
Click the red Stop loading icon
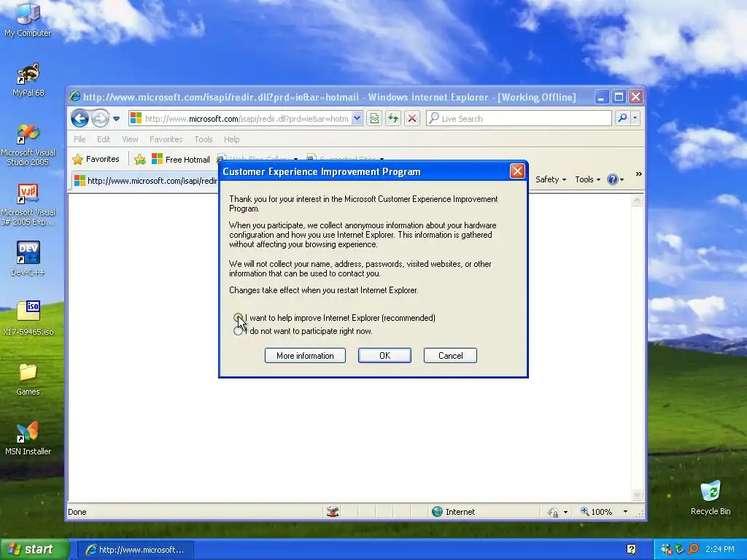pyautogui.click(x=412, y=119)
